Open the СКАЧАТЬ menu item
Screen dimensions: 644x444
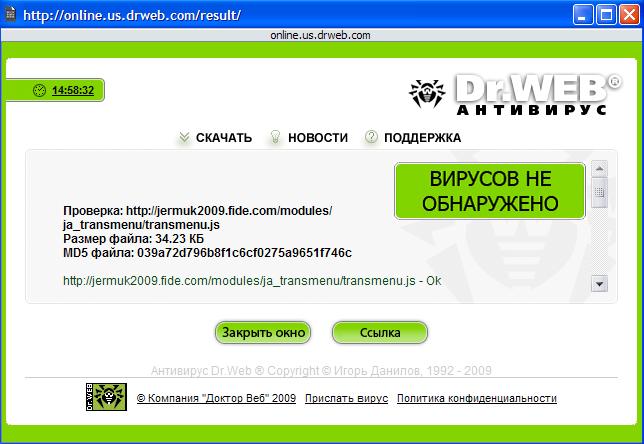pos(223,138)
